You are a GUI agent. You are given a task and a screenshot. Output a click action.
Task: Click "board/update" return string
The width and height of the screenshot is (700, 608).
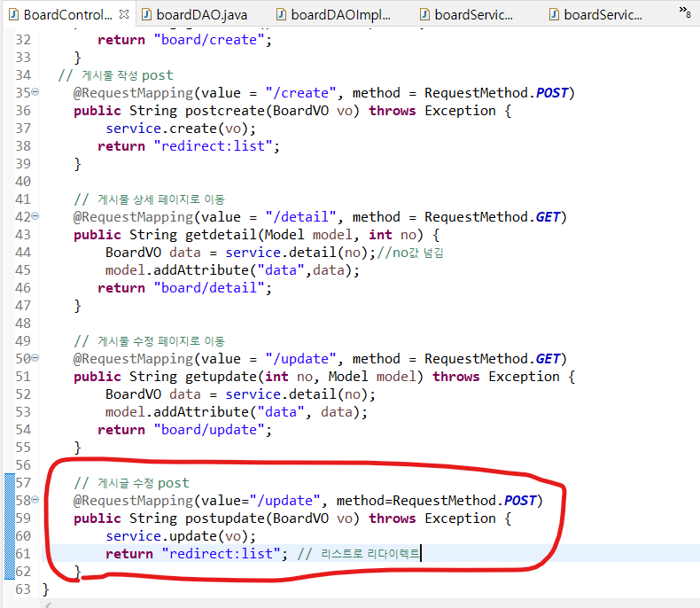point(209,430)
